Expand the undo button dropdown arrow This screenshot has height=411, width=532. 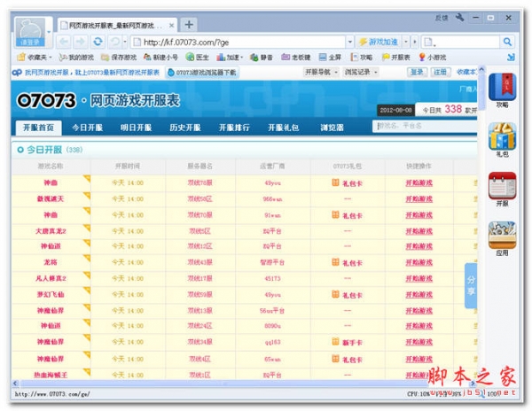pyautogui.click(x=125, y=42)
